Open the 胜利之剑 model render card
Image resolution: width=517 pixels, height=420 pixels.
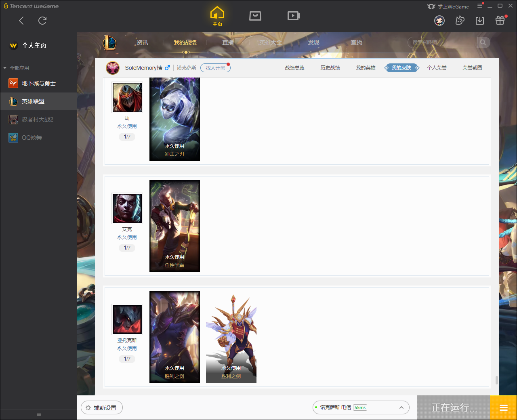231,337
